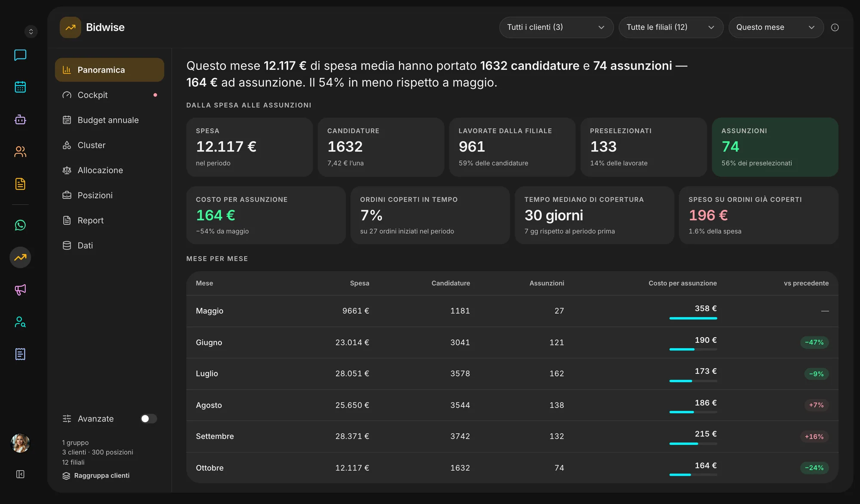Click the Costo per assunzione card
This screenshot has height=504, width=860.
click(x=266, y=215)
